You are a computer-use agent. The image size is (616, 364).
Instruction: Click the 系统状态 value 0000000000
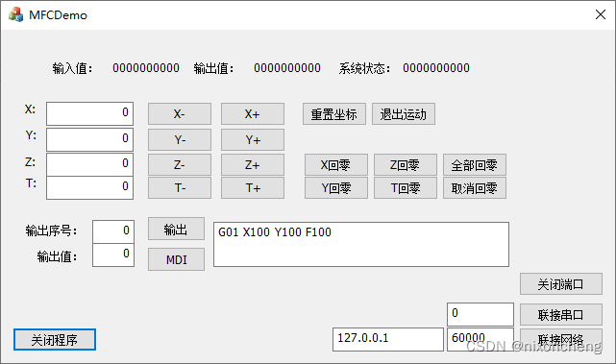pyautogui.click(x=436, y=68)
